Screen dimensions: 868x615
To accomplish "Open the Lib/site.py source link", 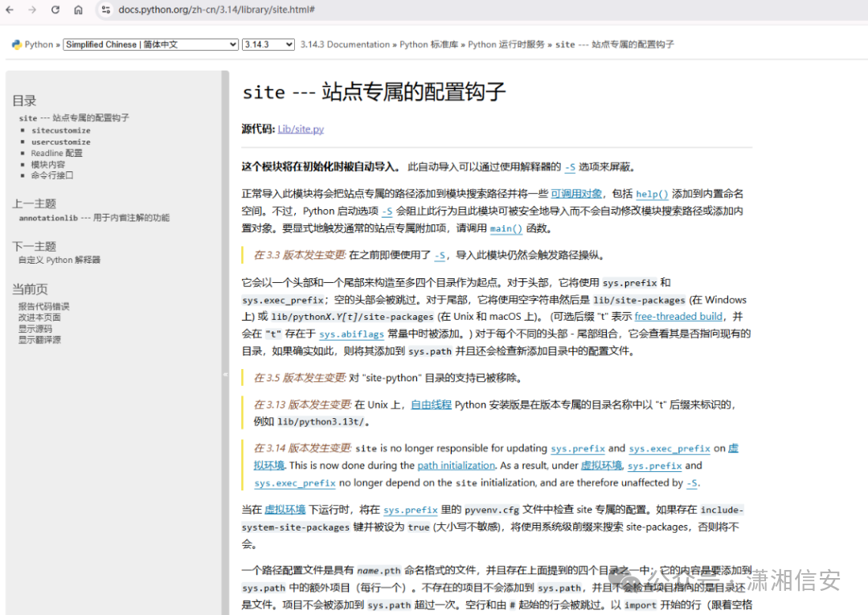I will (301, 128).
